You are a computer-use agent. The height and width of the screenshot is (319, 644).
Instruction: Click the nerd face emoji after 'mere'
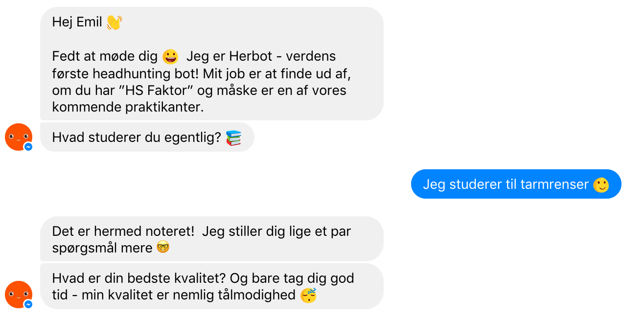click(163, 248)
